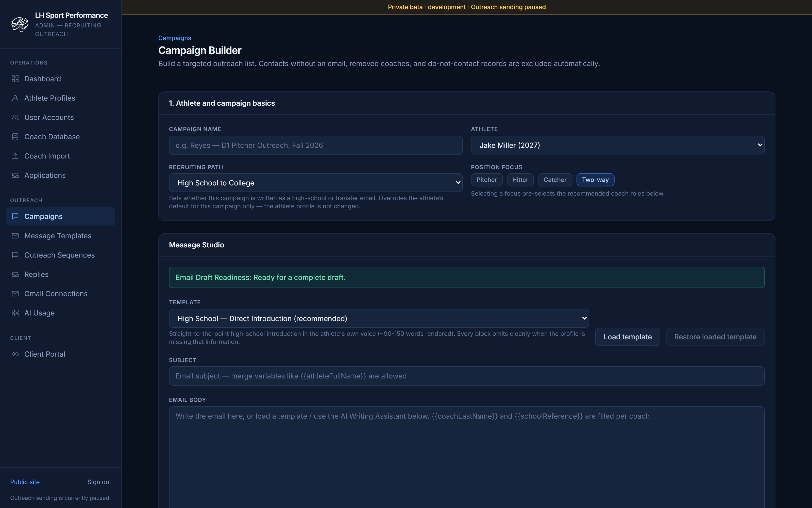Follow the Campaigns breadcrumb link
This screenshot has height=508, width=812.
[x=175, y=38]
